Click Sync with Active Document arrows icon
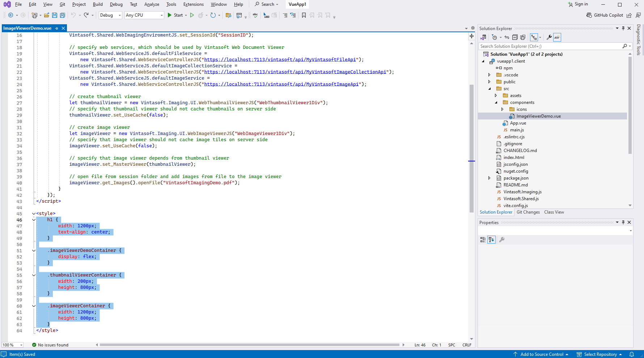 507,37
